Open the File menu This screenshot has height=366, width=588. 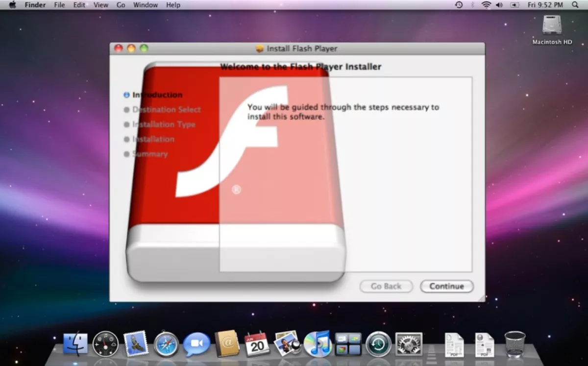point(59,5)
